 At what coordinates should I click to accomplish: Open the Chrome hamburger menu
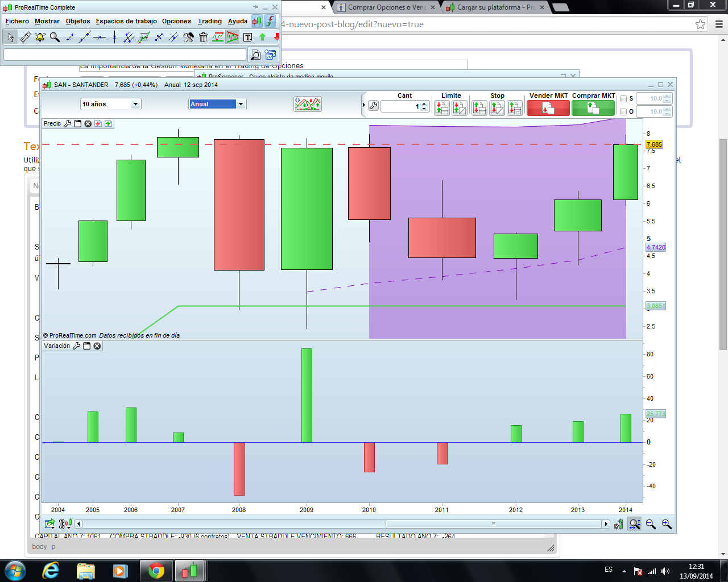[x=719, y=24]
